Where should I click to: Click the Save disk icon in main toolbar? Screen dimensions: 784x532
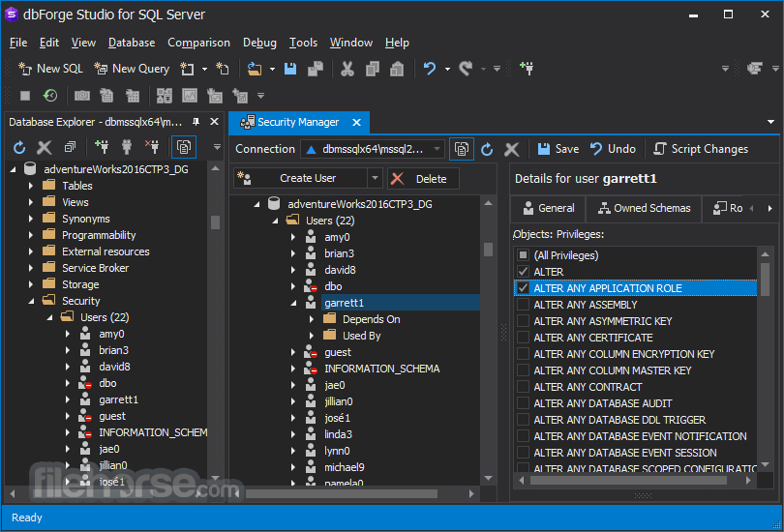(290, 69)
